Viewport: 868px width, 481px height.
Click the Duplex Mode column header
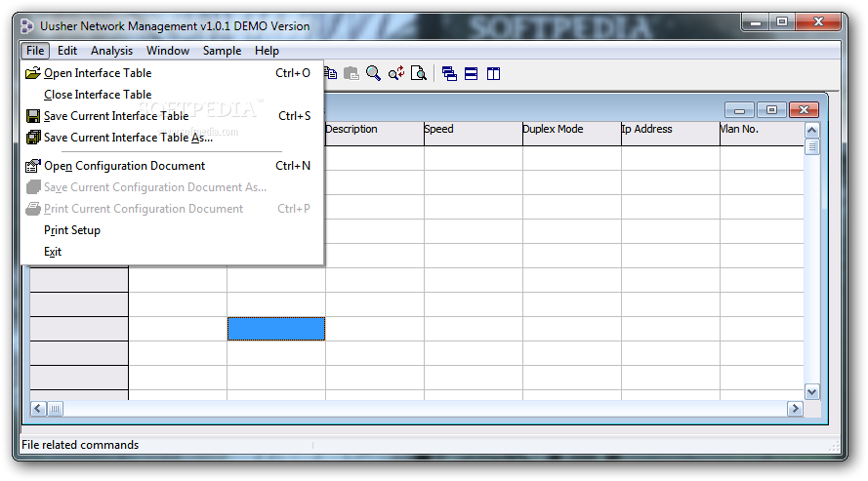(x=572, y=134)
